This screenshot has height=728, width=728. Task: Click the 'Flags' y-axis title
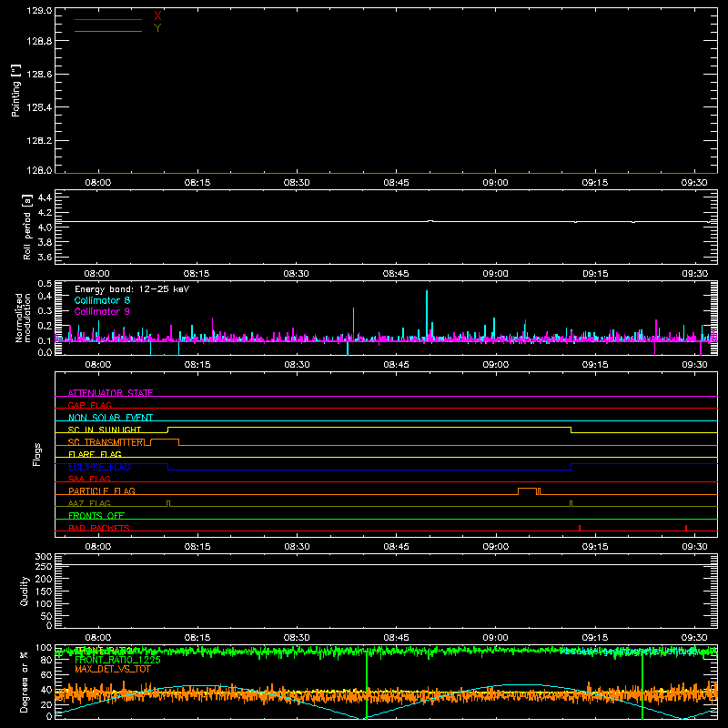click(x=36, y=454)
